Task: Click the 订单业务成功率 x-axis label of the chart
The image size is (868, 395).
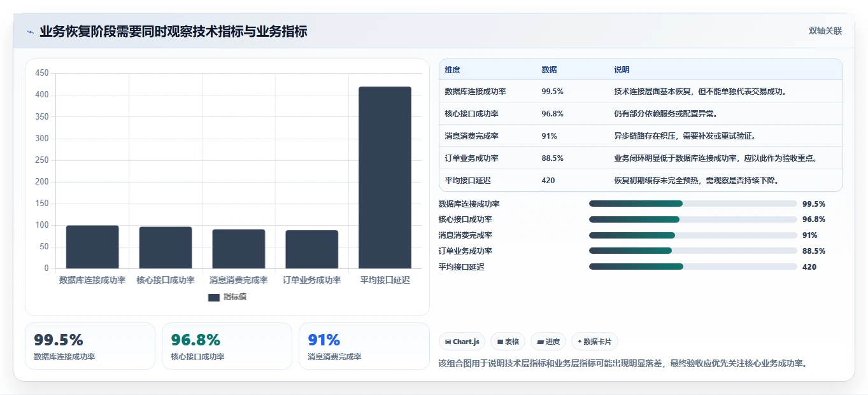Action: (x=312, y=280)
